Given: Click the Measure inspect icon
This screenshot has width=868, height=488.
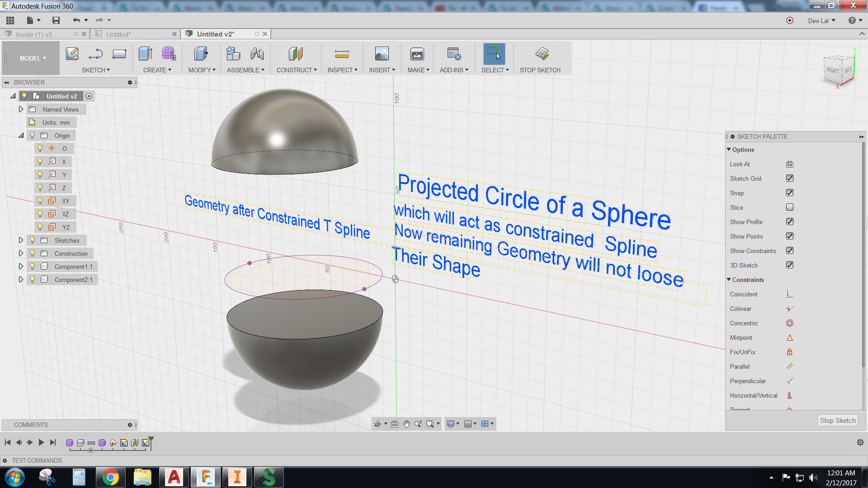Looking at the screenshot, I should tap(342, 54).
